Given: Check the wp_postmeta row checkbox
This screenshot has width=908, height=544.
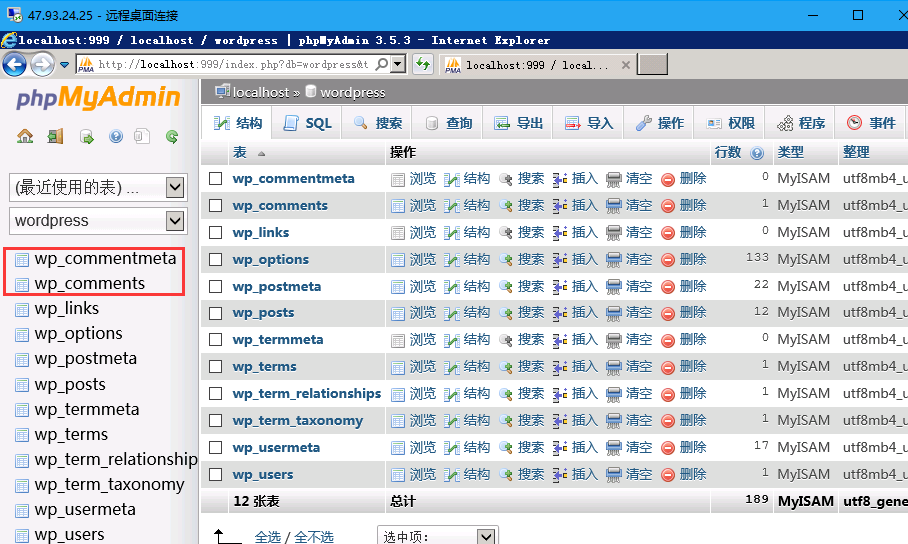Looking at the screenshot, I should [215, 286].
